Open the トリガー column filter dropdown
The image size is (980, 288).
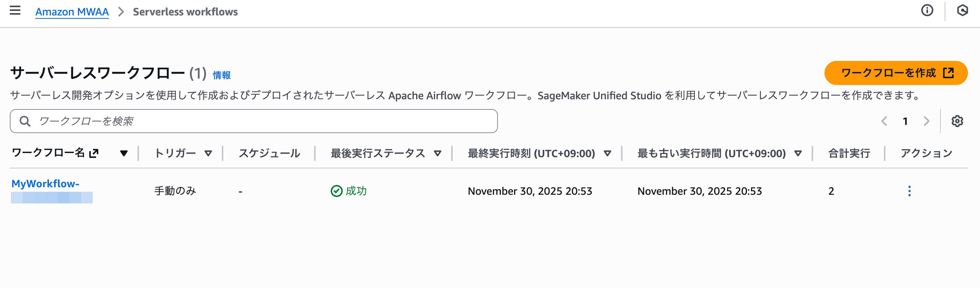point(209,153)
